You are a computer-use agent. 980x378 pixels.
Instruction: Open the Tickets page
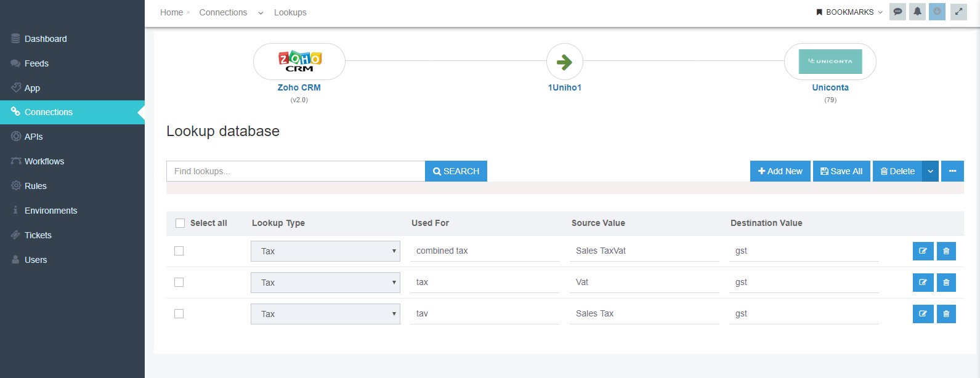[x=72, y=235]
